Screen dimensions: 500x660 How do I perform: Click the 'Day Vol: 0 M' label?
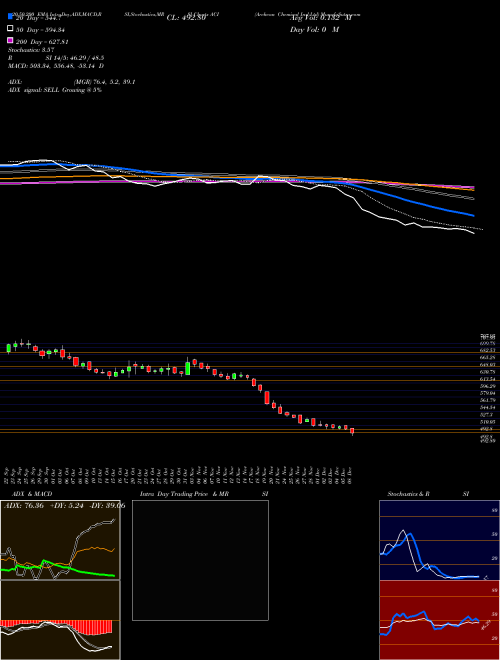314,30
